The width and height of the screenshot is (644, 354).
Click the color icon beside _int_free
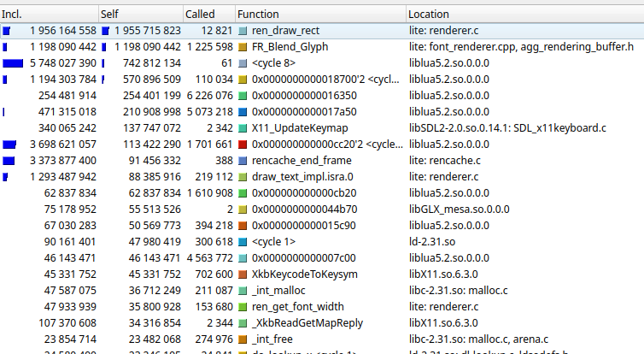click(x=243, y=339)
